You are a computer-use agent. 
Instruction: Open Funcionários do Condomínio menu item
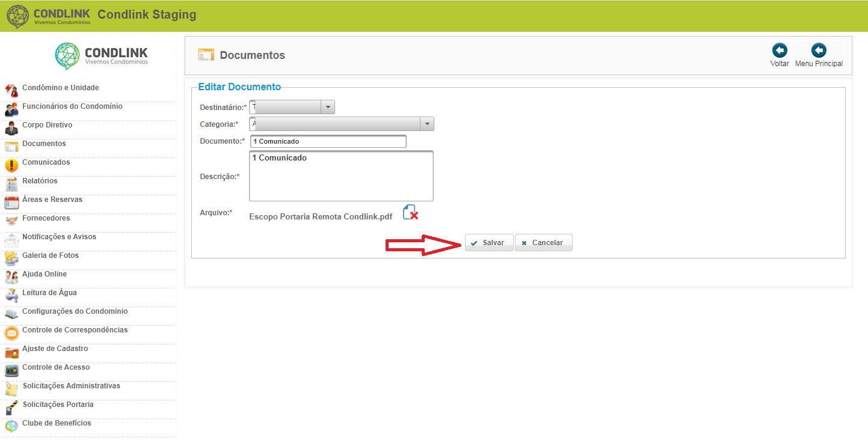point(72,106)
